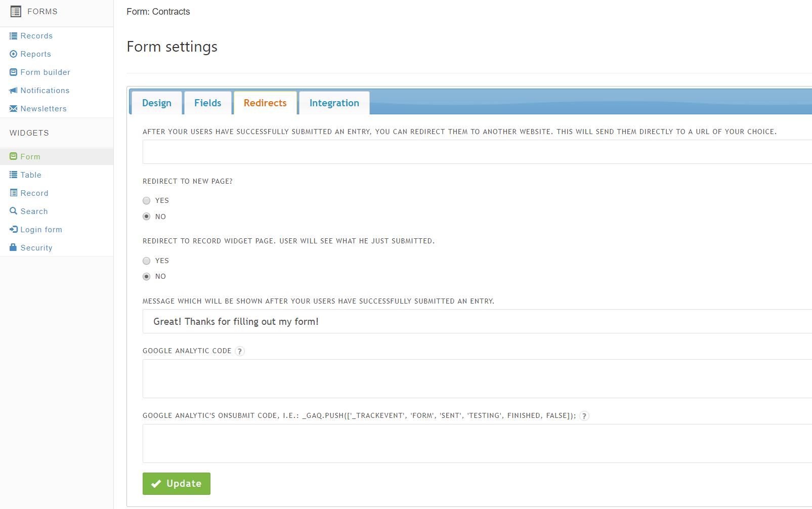Open Search widget link
Screen dimensions: 812x509
[x=34, y=211]
